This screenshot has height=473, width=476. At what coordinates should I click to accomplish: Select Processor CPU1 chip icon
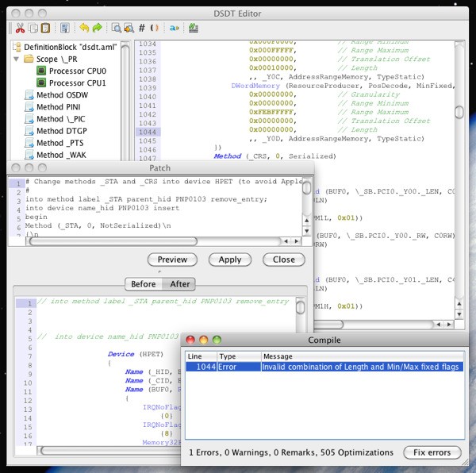[x=41, y=83]
